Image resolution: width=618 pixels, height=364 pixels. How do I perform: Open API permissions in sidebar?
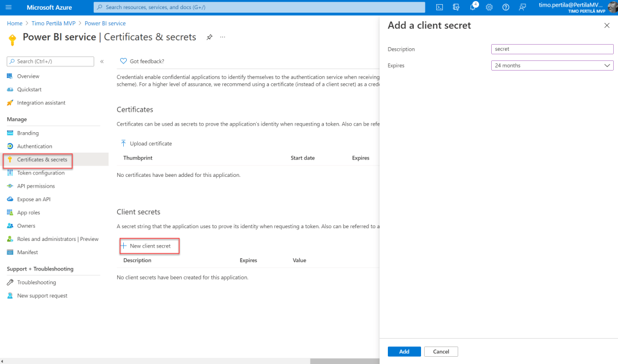[x=36, y=186]
